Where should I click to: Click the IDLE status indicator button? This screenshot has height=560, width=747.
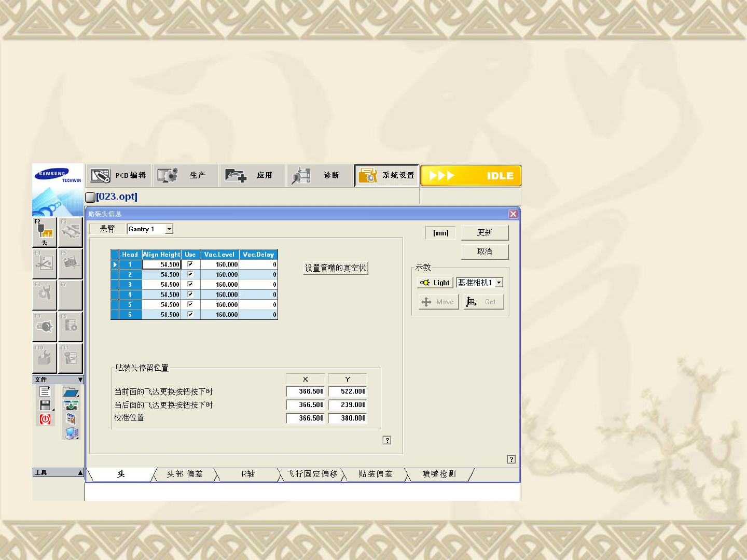tap(471, 176)
